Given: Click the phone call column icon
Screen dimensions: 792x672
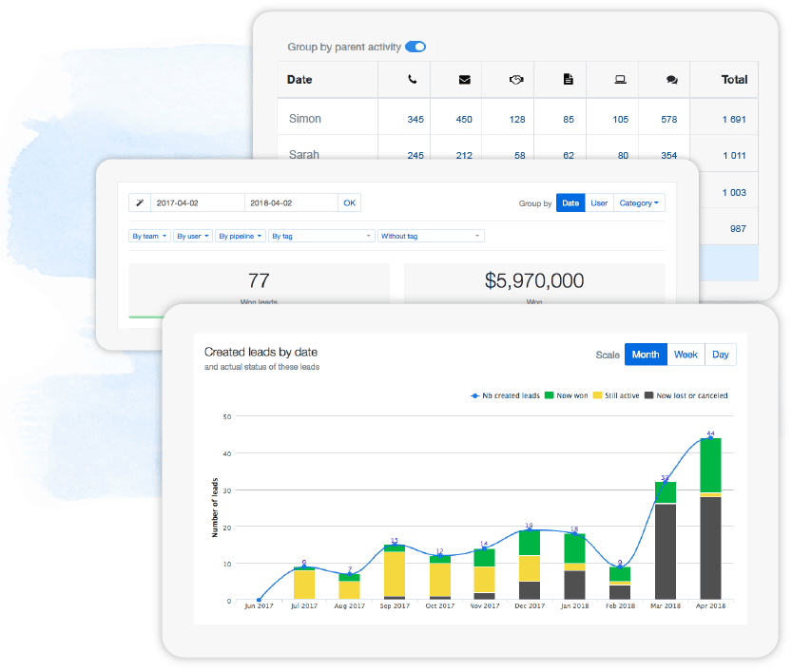Looking at the screenshot, I should pyautogui.click(x=413, y=79).
